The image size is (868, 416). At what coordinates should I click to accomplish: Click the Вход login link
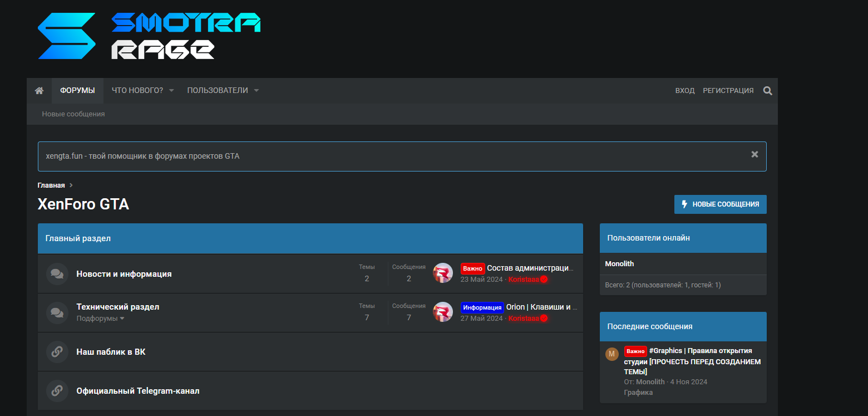pos(685,91)
